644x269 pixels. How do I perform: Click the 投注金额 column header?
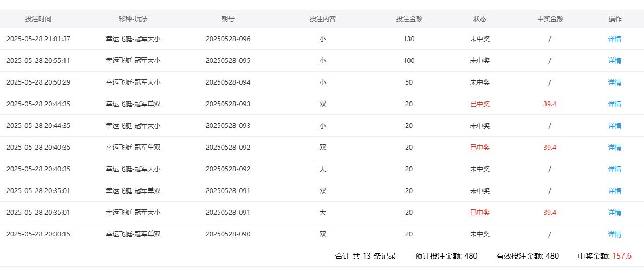[x=409, y=18]
